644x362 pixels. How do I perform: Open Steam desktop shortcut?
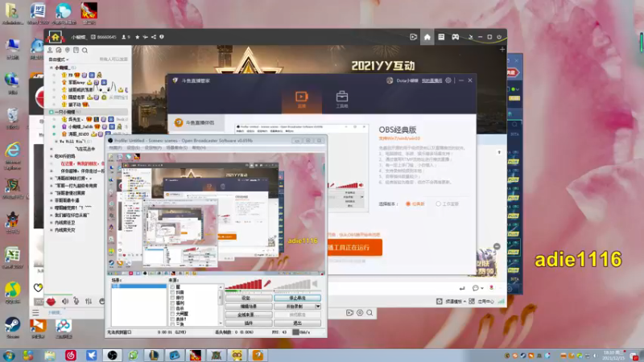tap(12, 327)
